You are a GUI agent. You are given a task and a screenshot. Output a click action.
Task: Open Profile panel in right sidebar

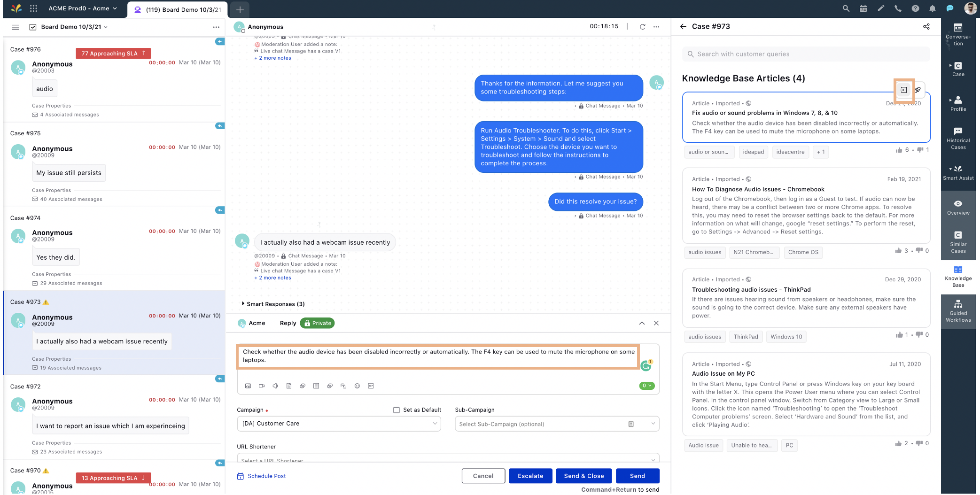958,104
